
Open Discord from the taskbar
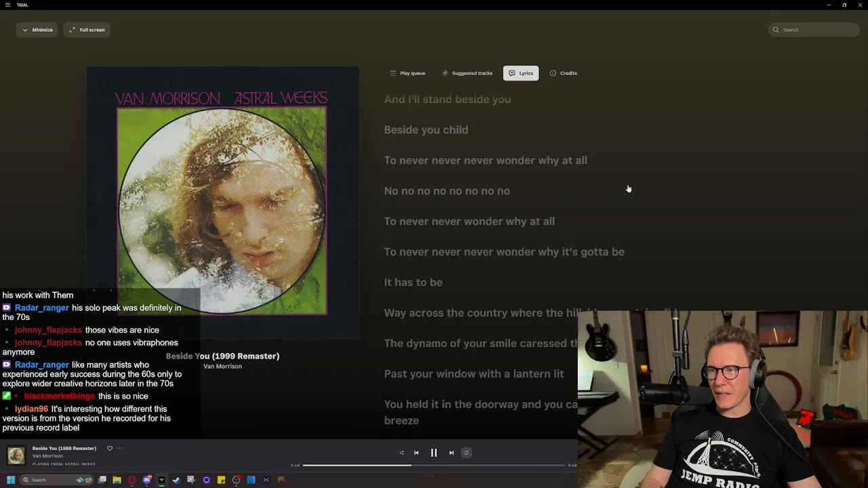point(146,480)
